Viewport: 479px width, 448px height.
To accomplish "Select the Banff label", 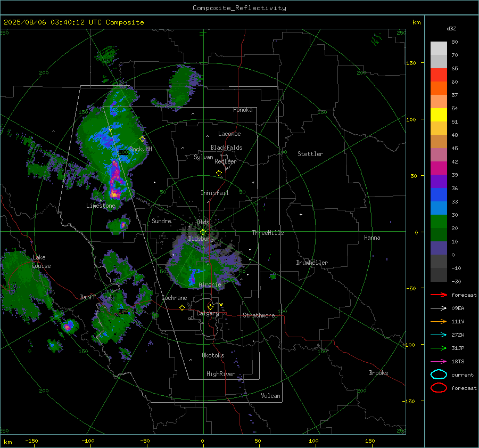I will 88,297.
